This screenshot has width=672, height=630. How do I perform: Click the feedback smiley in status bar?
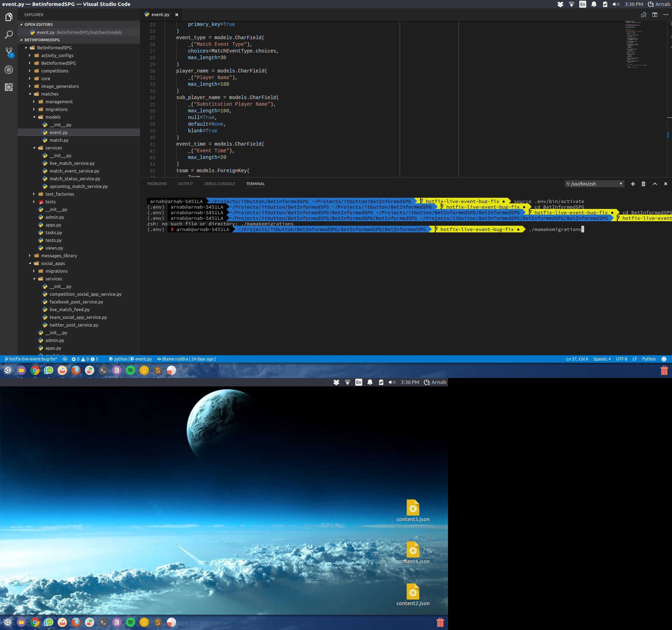pyautogui.click(x=664, y=359)
